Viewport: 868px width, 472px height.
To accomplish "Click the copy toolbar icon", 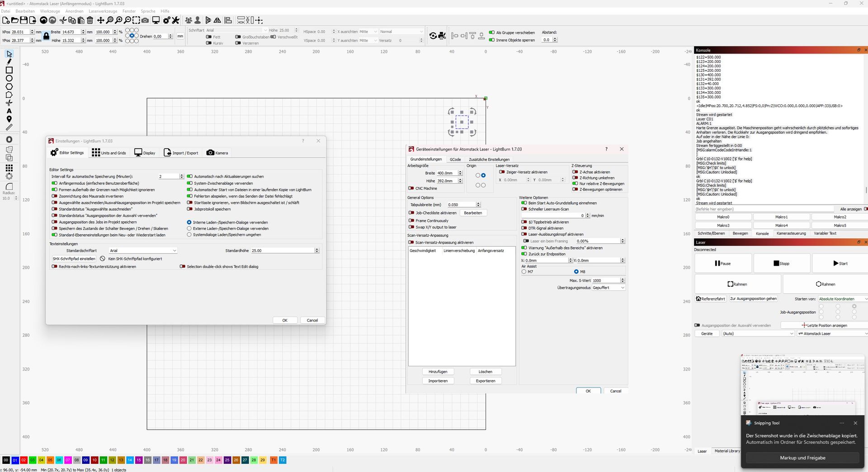I will tap(72, 20).
